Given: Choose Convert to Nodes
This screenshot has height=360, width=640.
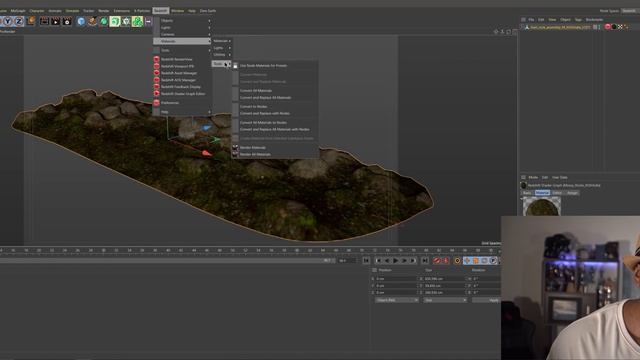Looking at the screenshot, I should 276,107.
